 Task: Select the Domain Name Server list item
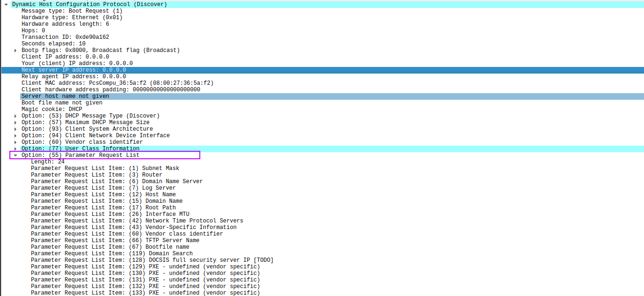(117, 181)
